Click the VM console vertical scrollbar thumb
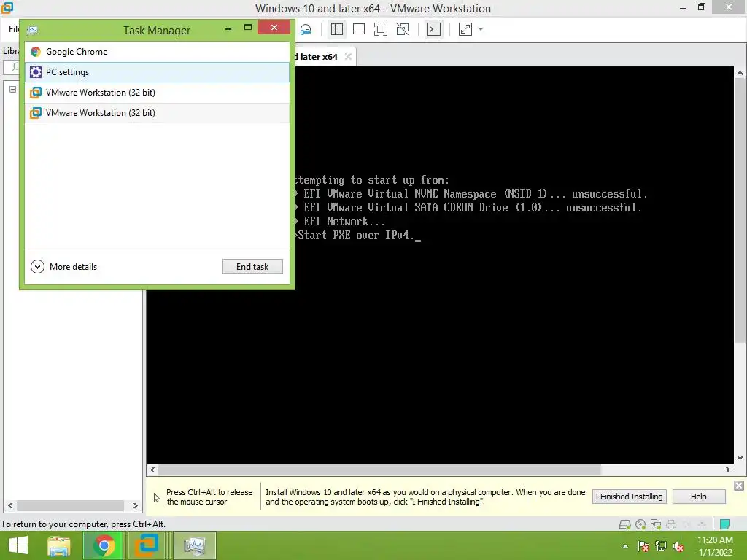Viewport: 747px width, 560px height. click(740, 211)
